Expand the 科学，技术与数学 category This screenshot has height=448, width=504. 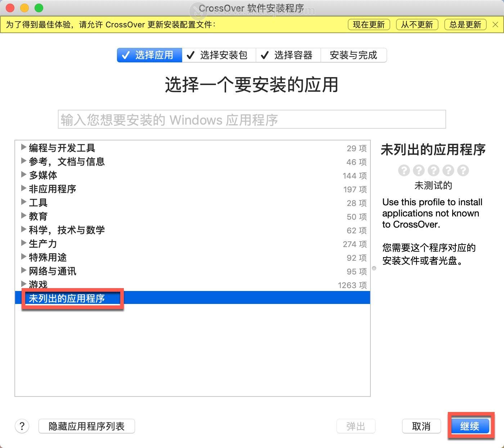pos(23,229)
